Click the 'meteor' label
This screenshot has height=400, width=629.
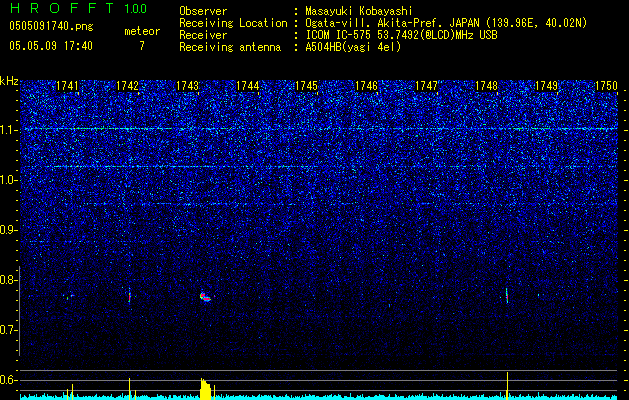coord(142,31)
